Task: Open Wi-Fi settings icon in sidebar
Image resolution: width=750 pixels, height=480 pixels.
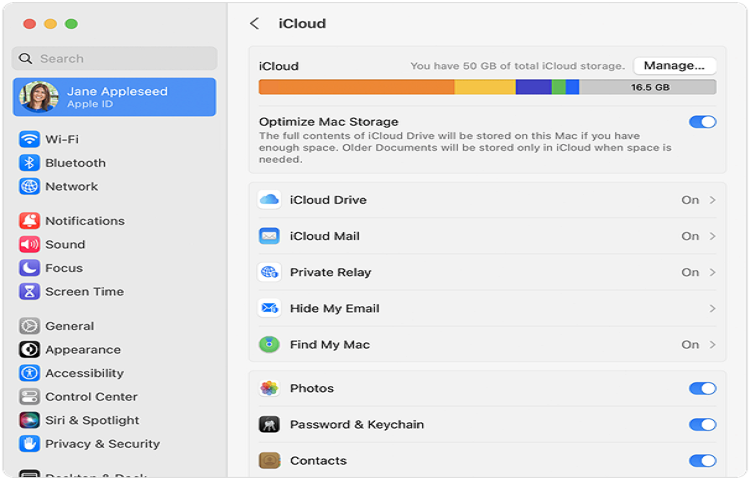Action: [29, 139]
